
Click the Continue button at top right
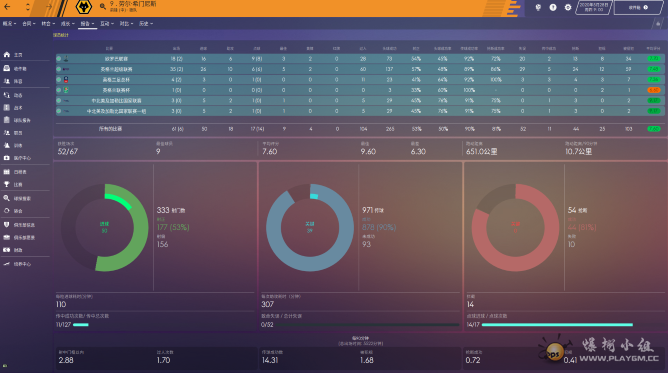(638, 7)
